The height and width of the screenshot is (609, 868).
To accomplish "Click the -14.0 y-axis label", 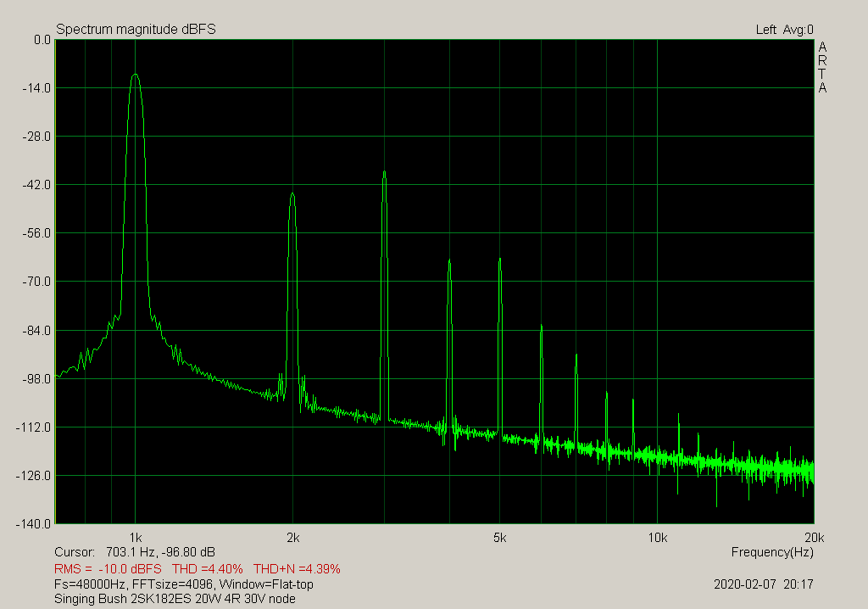I will (x=36, y=88).
